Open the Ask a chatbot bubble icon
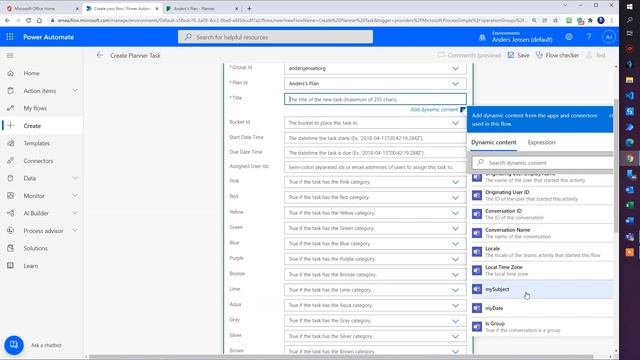The width and height of the screenshot is (640, 360). [14, 345]
